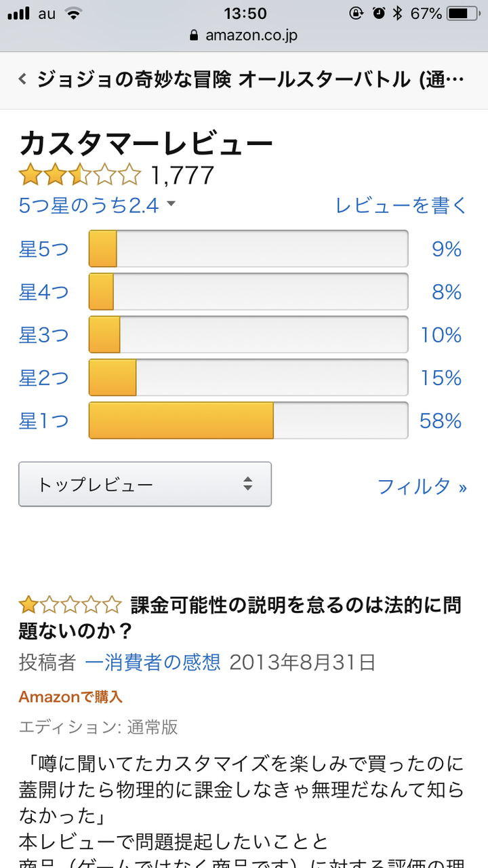Tap the 星1つ 58% histogram bar
Screen dimensions: 488x868
[x=249, y=420]
